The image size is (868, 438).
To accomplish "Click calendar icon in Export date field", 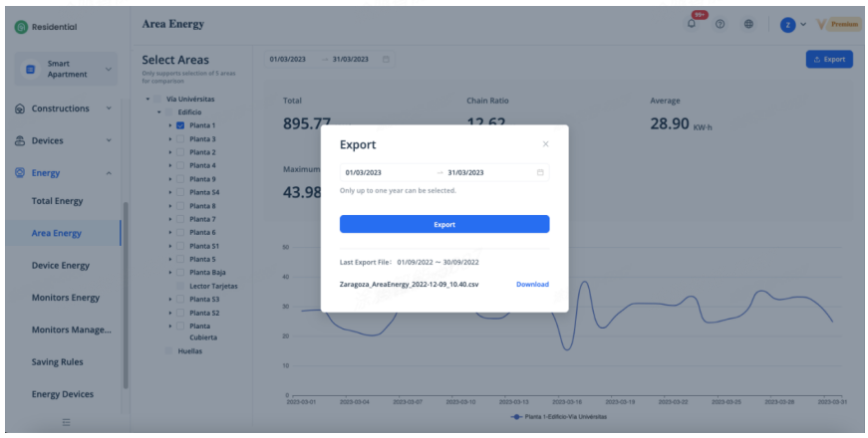I will (x=540, y=172).
